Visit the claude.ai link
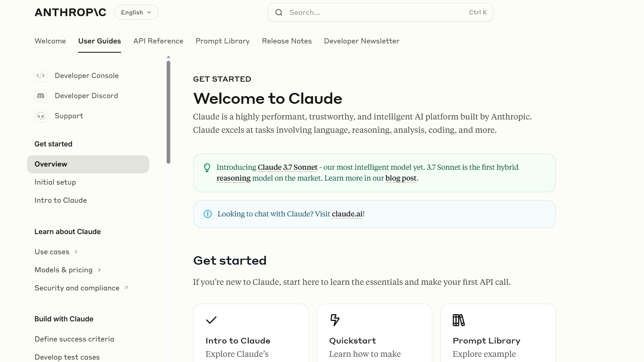The image size is (644, 362). (x=347, y=214)
